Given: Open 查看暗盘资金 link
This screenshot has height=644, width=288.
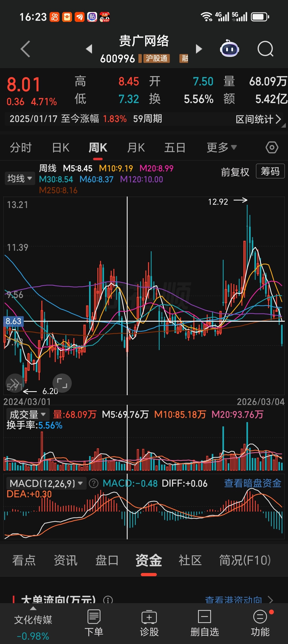Looking at the screenshot, I should pyautogui.click(x=253, y=483).
